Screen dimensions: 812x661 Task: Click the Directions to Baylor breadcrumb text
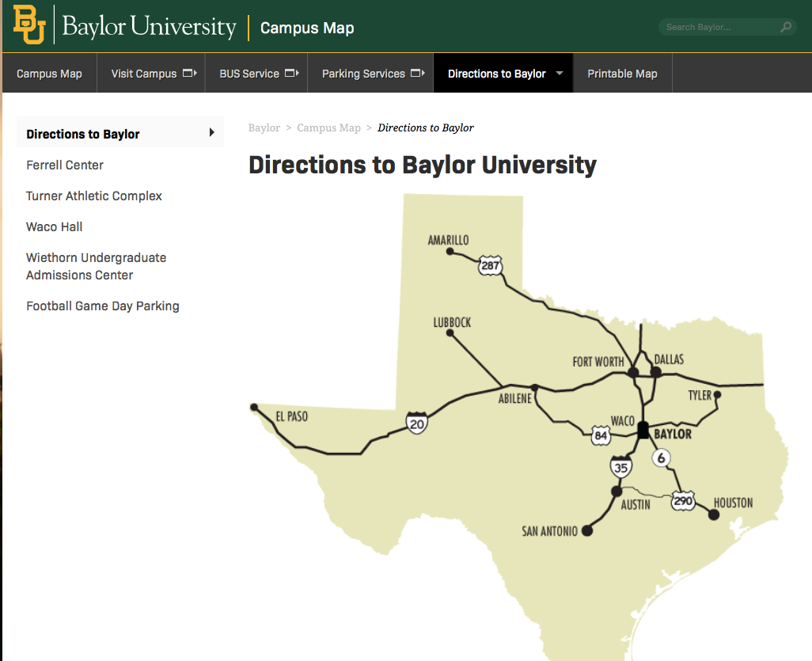point(426,127)
